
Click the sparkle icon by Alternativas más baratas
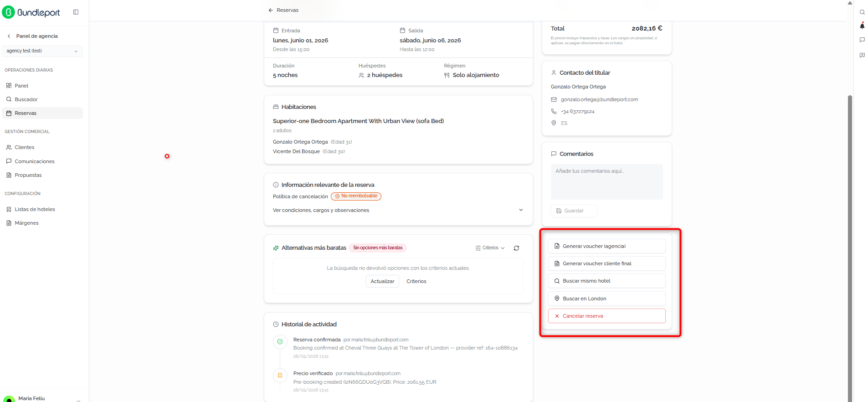(x=276, y=248)
